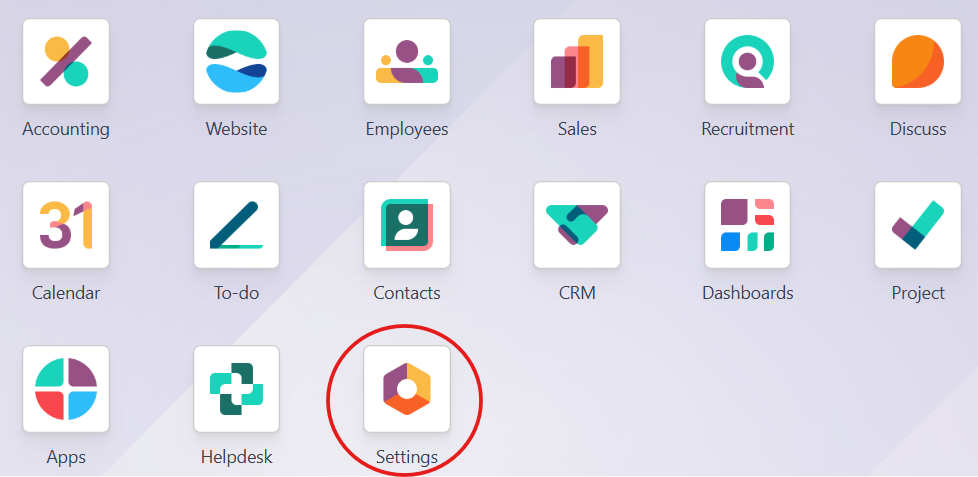Viewport: 978px width, 477px height.
Task: Click the Settings text label
Action: pos(407,457)
